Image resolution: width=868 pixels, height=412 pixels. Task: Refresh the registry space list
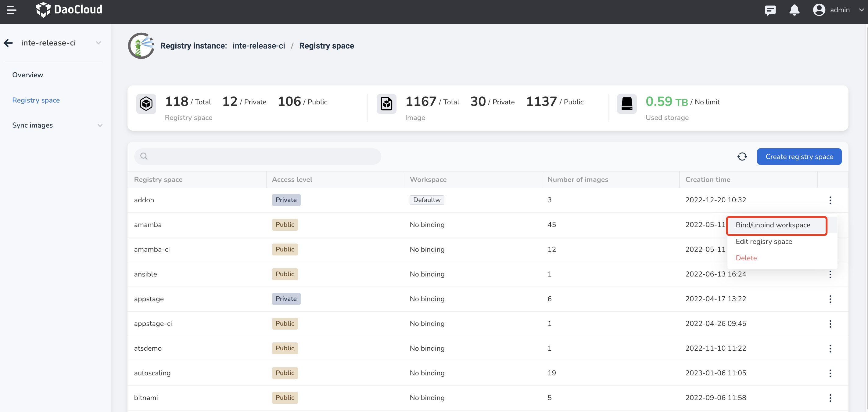(742, 157)
